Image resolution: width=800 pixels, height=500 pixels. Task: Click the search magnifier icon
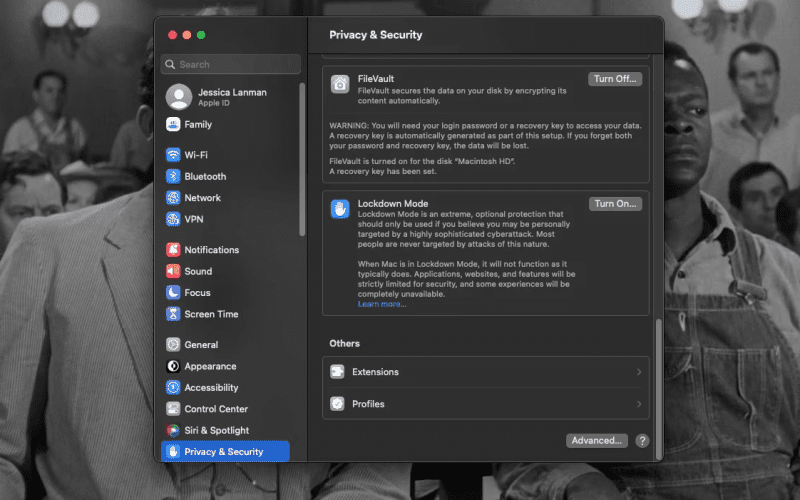[170, 64]
